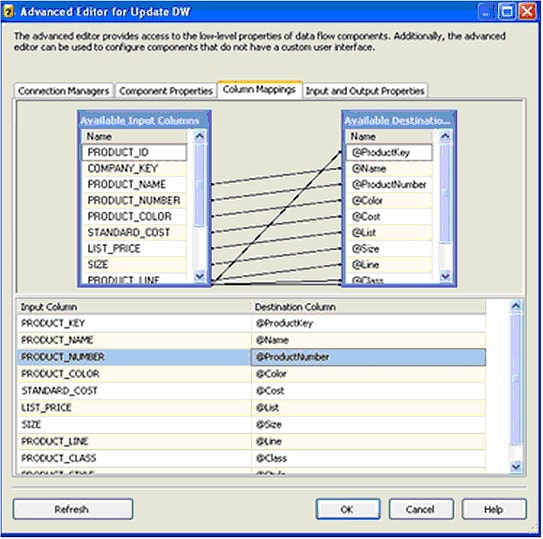Image resolution: width=543 pixels, height=539 pixels.
Task: Open the Help button
Action: click(x=494, y=509)
